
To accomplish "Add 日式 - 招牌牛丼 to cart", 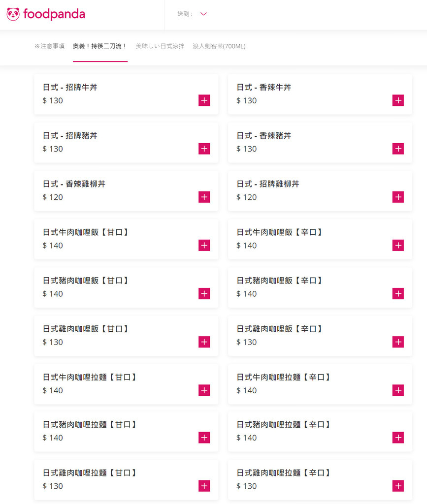I will (204, 100).
